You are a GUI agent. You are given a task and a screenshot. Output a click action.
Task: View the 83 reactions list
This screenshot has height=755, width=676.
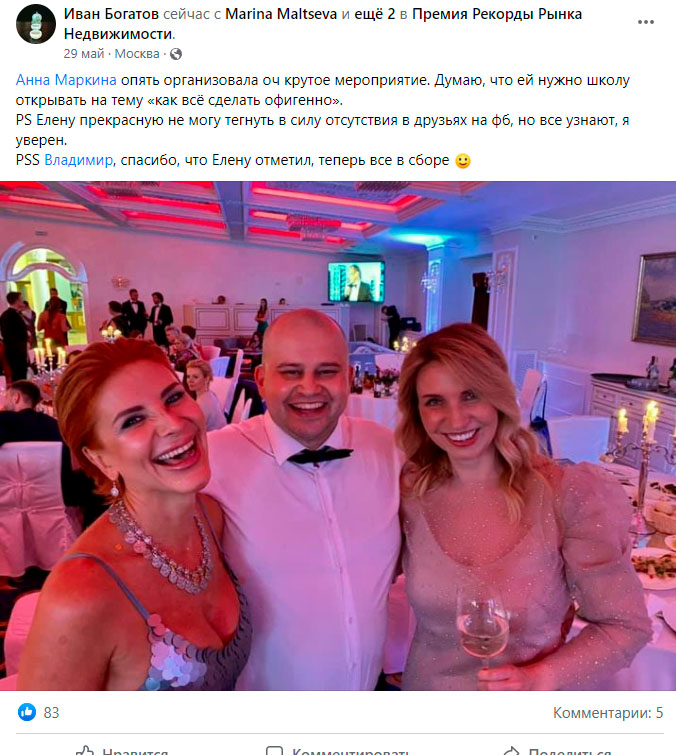pyautogui.click(x=51, y=712)
